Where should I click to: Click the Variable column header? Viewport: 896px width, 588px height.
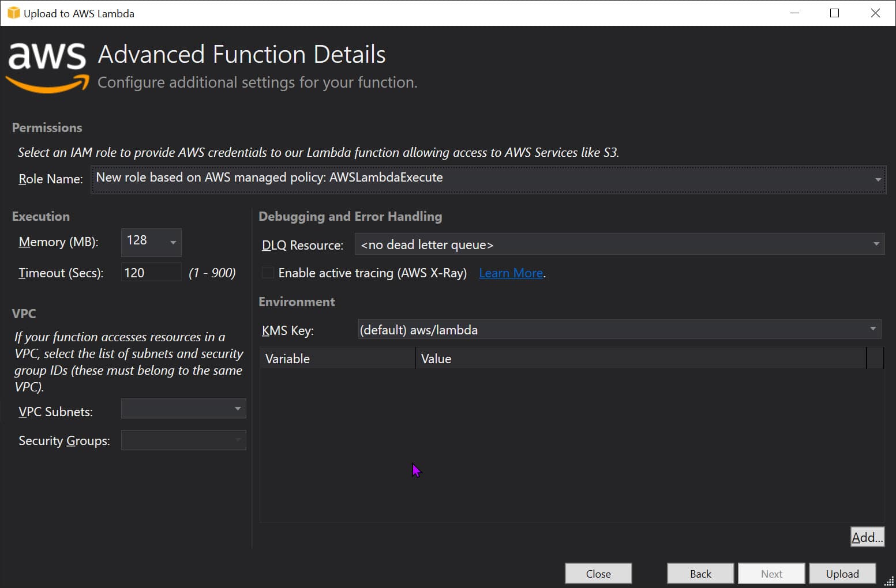[x=338, y=359]
